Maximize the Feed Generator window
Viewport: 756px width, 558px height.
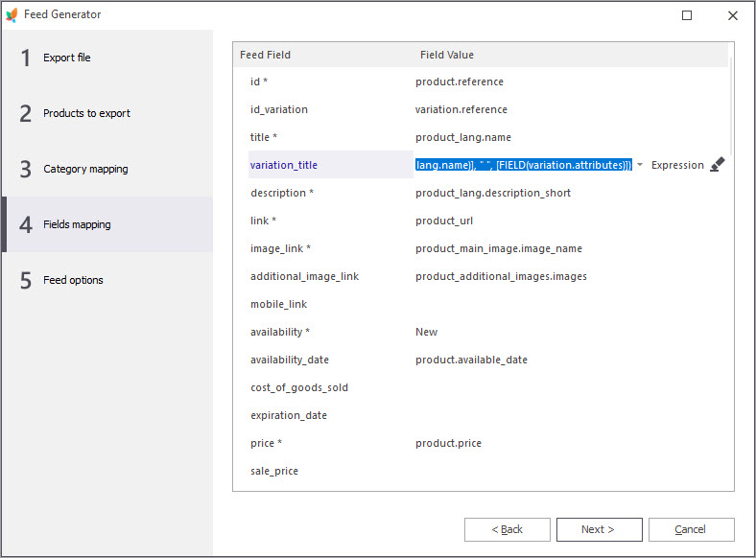coord(687,14)
